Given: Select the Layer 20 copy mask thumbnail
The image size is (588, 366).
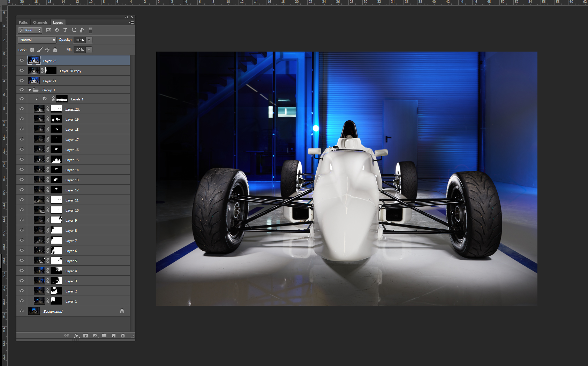Looking at the screenshot, I should [x=51, y=70].
